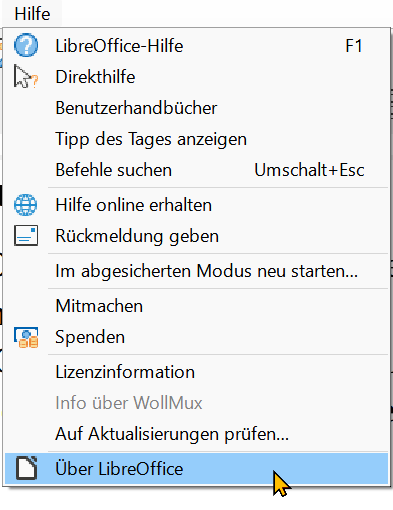Image resolution: width=393 pixels, height=510 pixels.
Task: Choose Hilfe online erhalten
Action: tap(196, 205)
